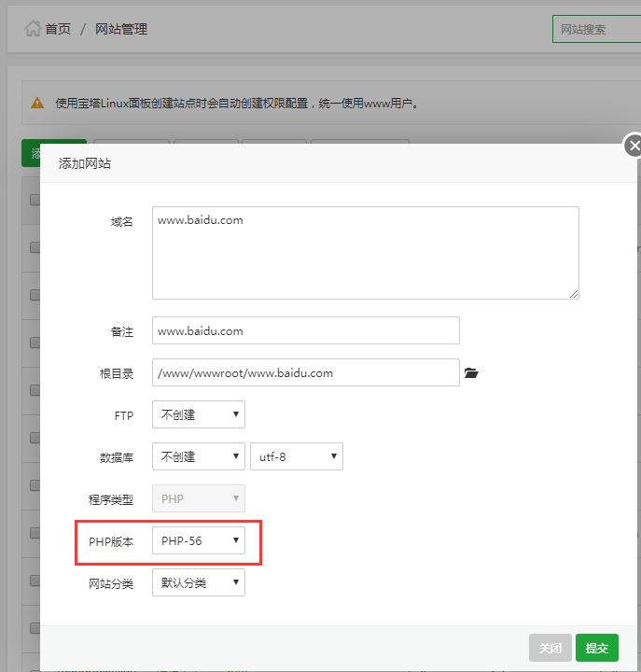Focus the 备注 input field
This screenshot has width=641, height=672.
click(x=305, y=330)
